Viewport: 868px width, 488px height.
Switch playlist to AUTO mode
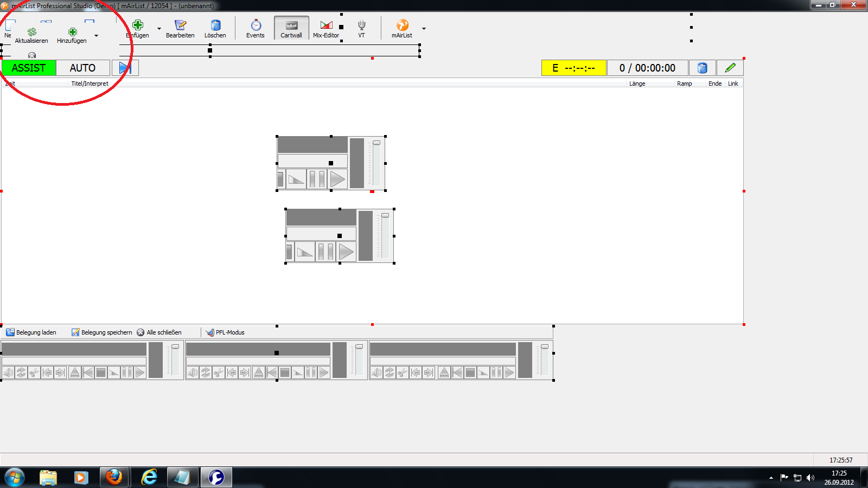[82, 68]
